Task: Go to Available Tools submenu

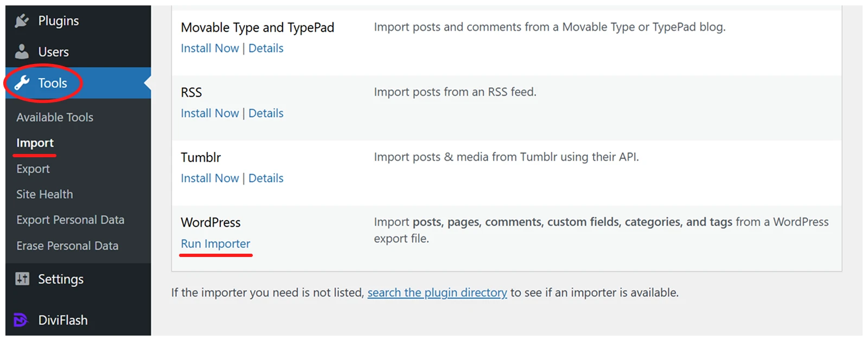Action: [x=55, y=117]
